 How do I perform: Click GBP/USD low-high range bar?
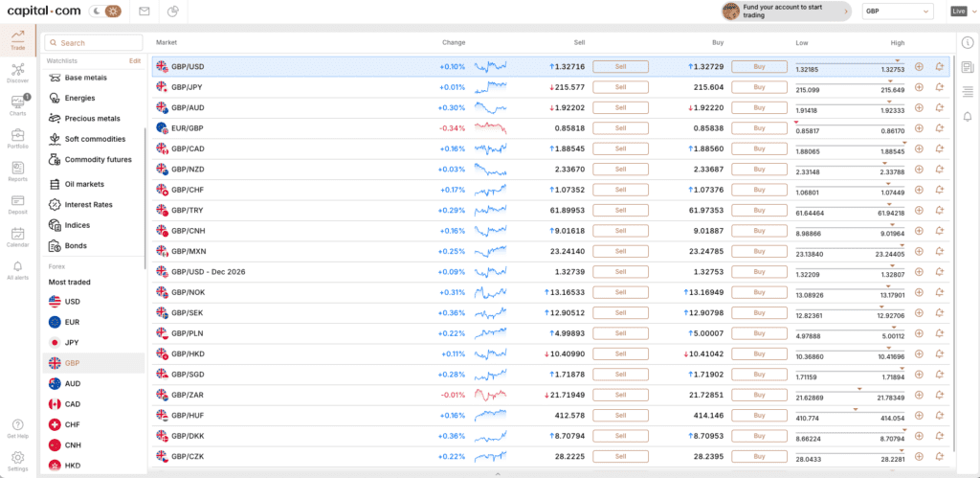pos(850,67)
